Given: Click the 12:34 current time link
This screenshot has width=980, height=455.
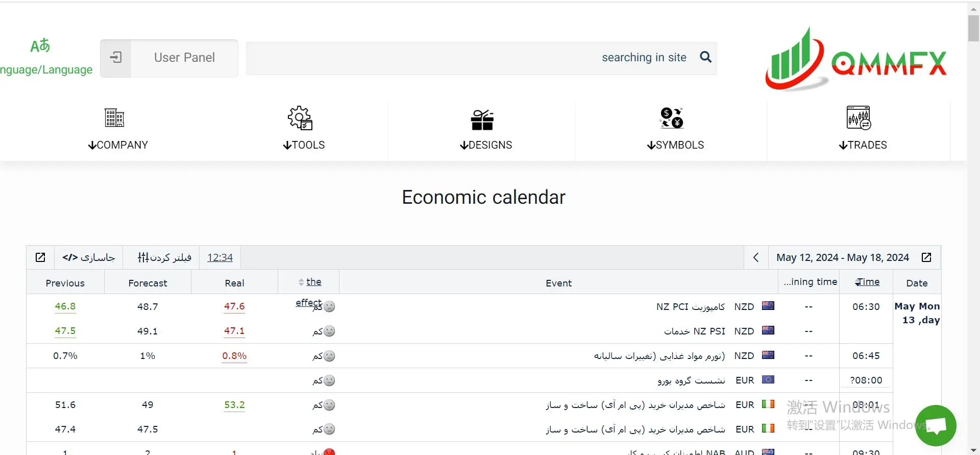Looking at the screenshot, I should pyautogui.click(x=220, y=257).
